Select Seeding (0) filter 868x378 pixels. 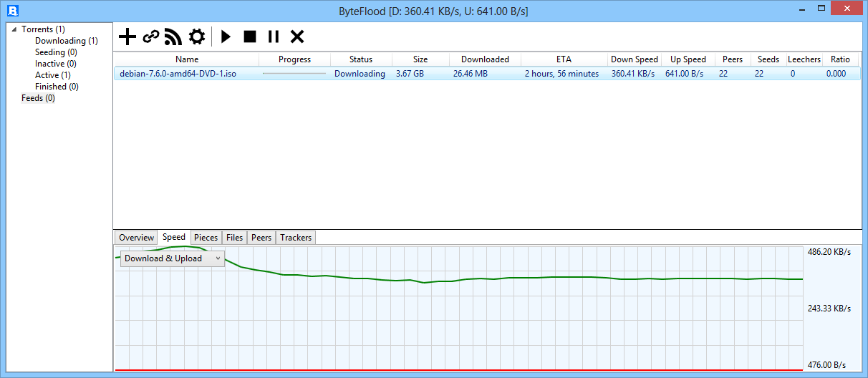pos(57,52)
